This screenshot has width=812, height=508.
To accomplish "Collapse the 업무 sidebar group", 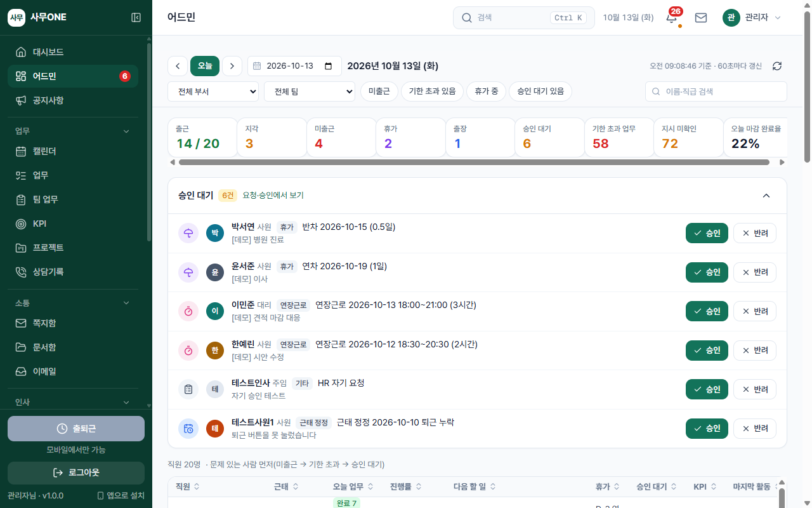I will 126,131.
